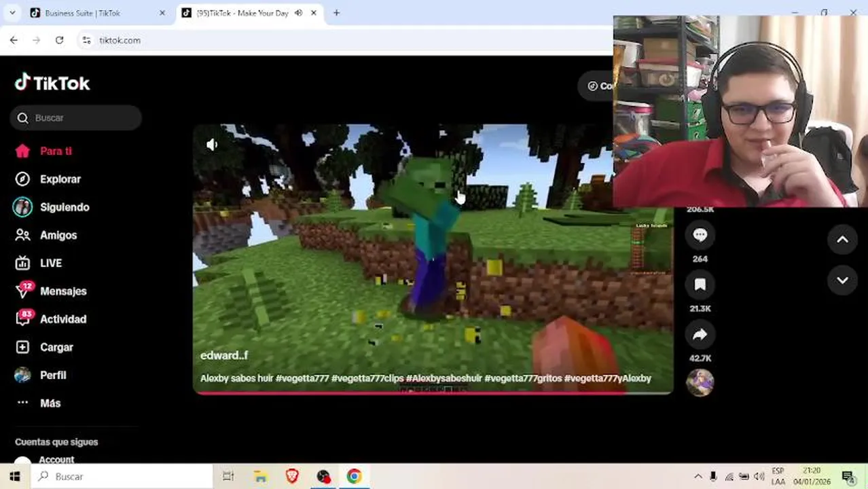Open the Account entry under Cuentas que sigues
Image resolution: width=868 pixels, height=489 pixels.
(x=44, y=460)
